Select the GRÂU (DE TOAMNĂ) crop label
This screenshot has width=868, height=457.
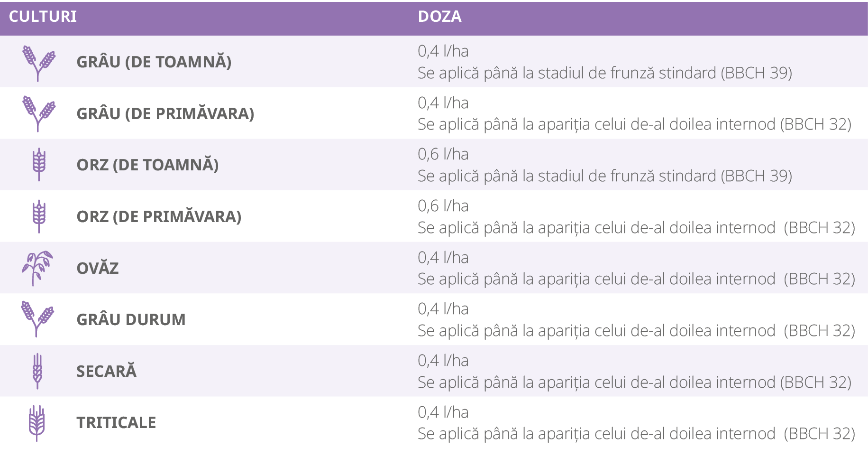pos(154,62)
